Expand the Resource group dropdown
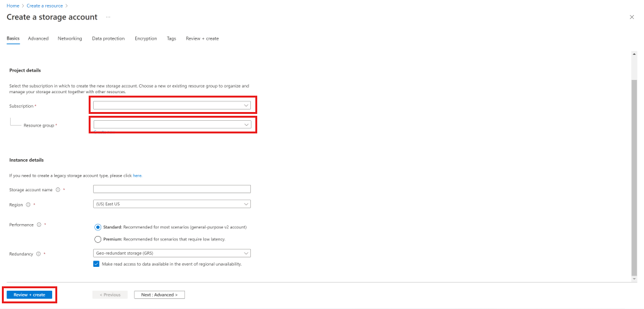Image resolution: width=644 pixels, height=309 pixels. 172,125
